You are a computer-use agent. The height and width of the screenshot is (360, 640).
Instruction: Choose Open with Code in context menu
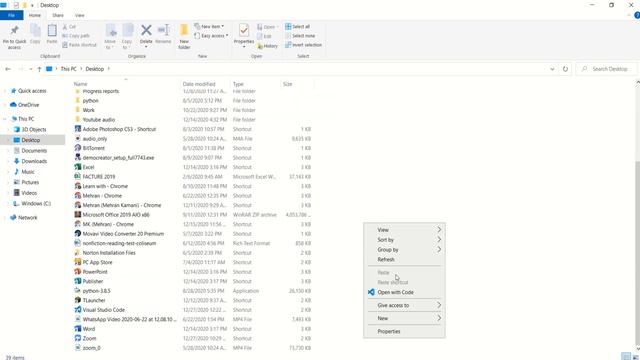tap(404, 292)
